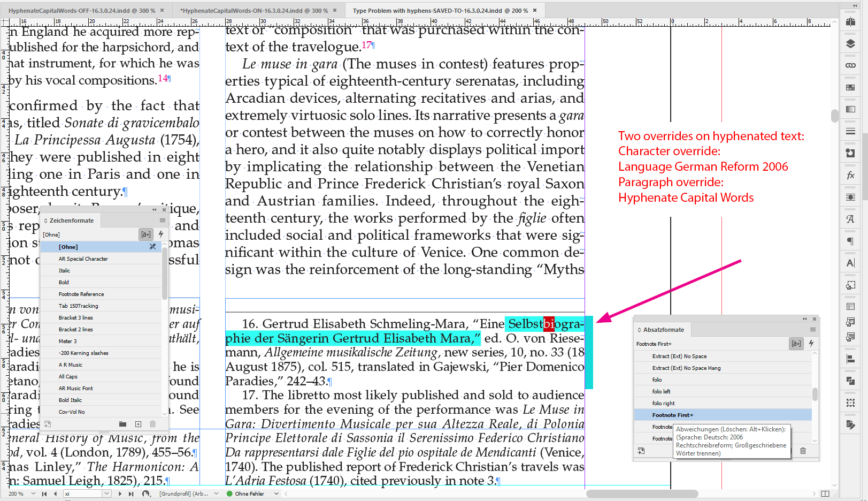This screenshot has height=501, width=868.
Task: Delete selected style using Zeichenformate trash icon
Action: 152,424
